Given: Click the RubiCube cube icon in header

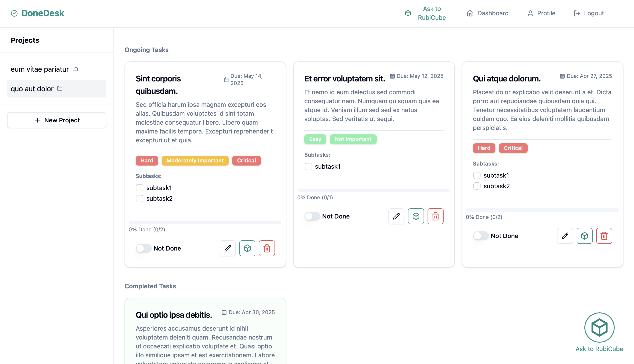Looking at the screenshot, I should click(408, 13).
